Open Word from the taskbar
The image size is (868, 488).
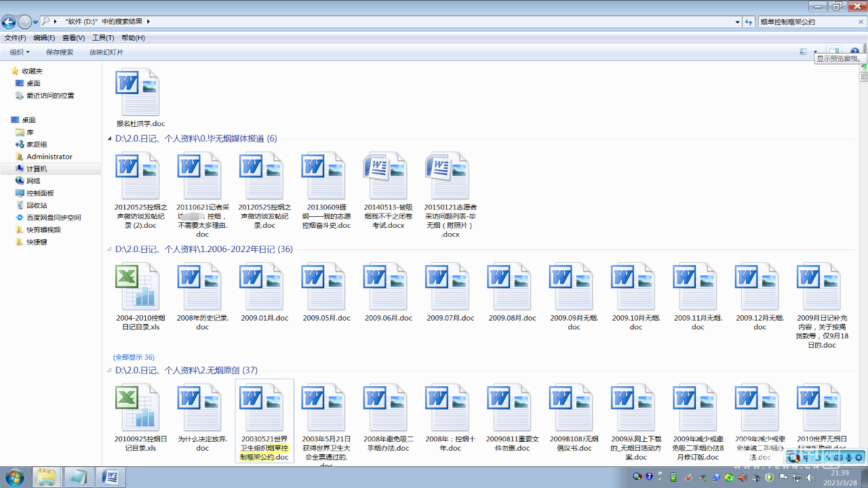point(109,476)
